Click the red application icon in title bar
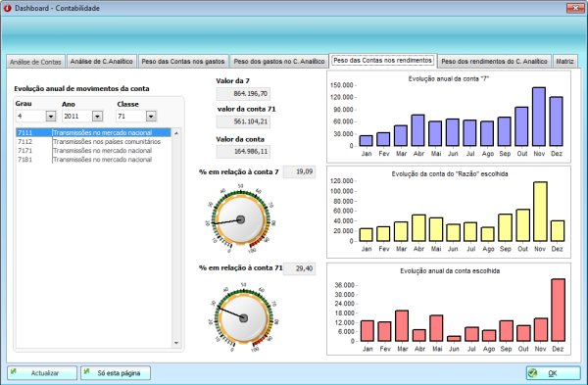Screen dimensions: 588x385 [7, 8]
